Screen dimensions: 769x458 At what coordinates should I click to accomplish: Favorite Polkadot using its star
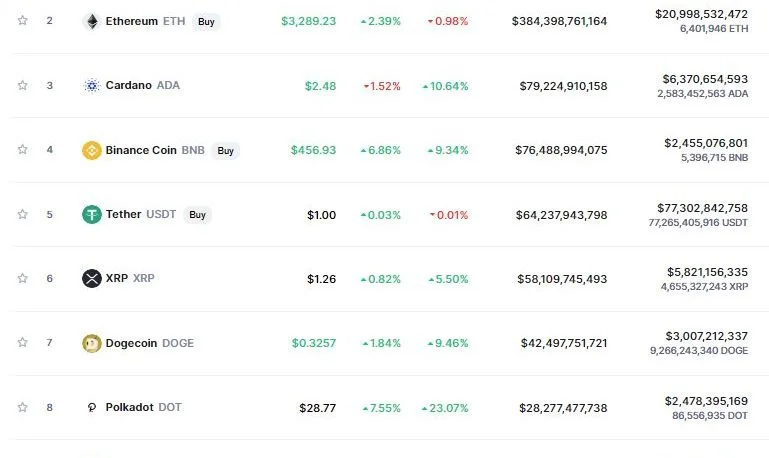23,407
